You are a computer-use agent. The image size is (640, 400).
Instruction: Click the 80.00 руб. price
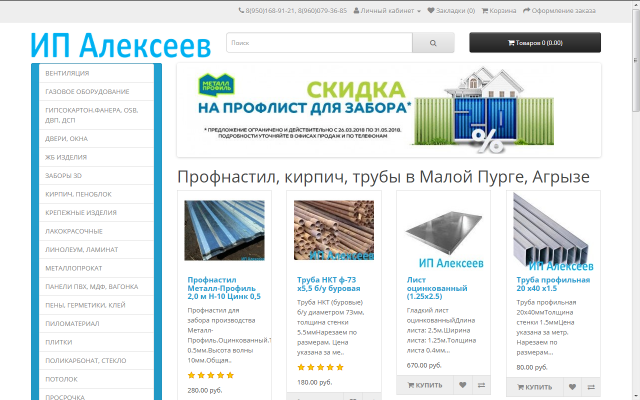click(x=532, y=367)
